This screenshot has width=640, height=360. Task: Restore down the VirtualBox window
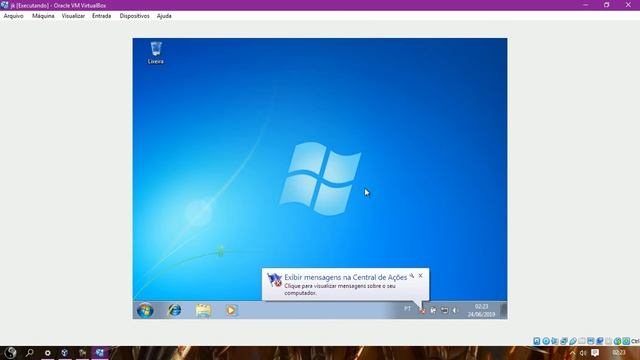607,5
